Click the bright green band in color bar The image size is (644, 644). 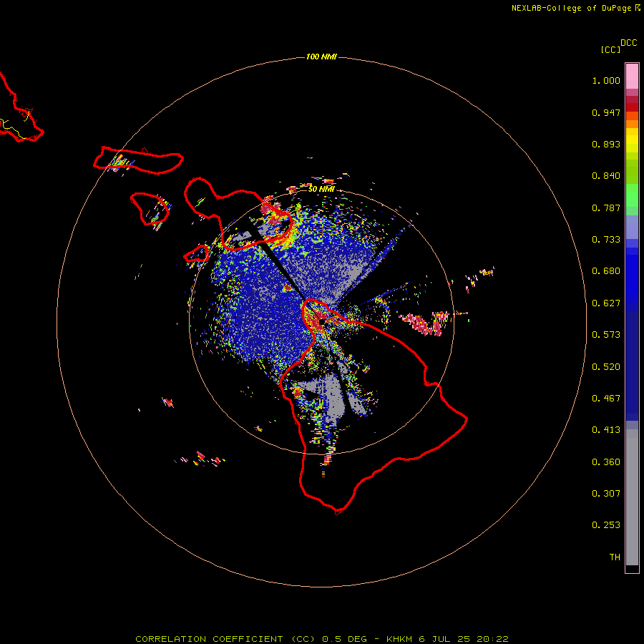click(x=632, y=195)
